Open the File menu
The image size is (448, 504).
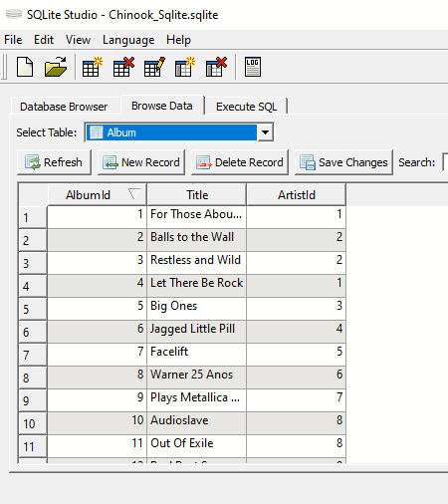[13, 40]
